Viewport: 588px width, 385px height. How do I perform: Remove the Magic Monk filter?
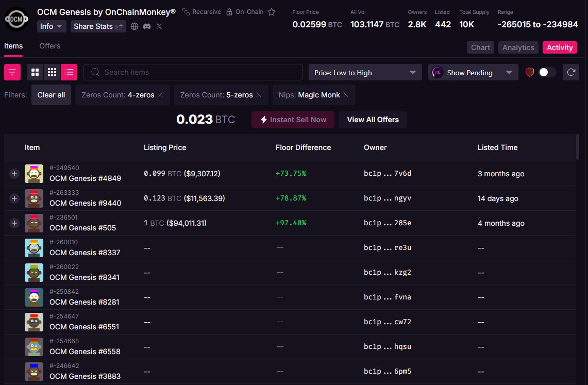[x=346, y=95]
